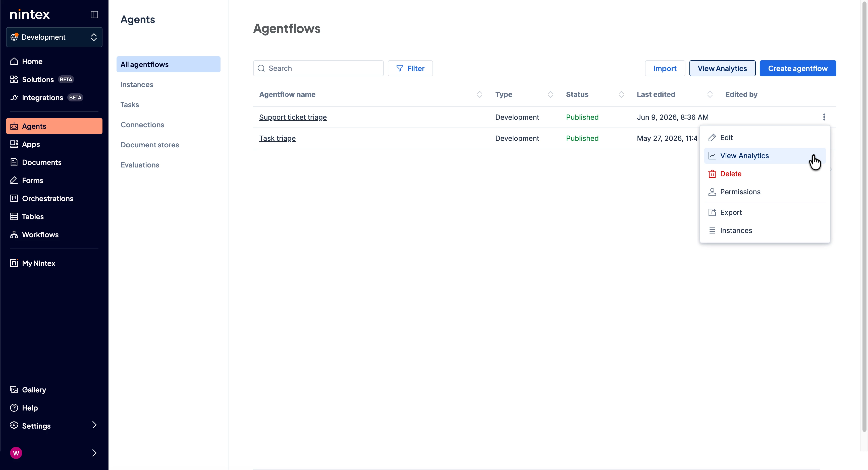Image resolution: width=868 pixels, height=470 pixels.
Task: Open the Gallery
Action: 54,390
